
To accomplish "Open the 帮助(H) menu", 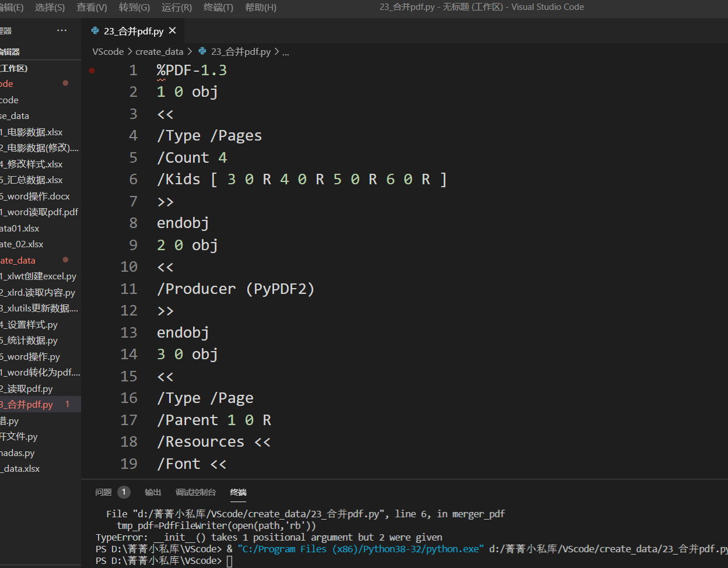I will pyautogui.click(x=261, y=7).
